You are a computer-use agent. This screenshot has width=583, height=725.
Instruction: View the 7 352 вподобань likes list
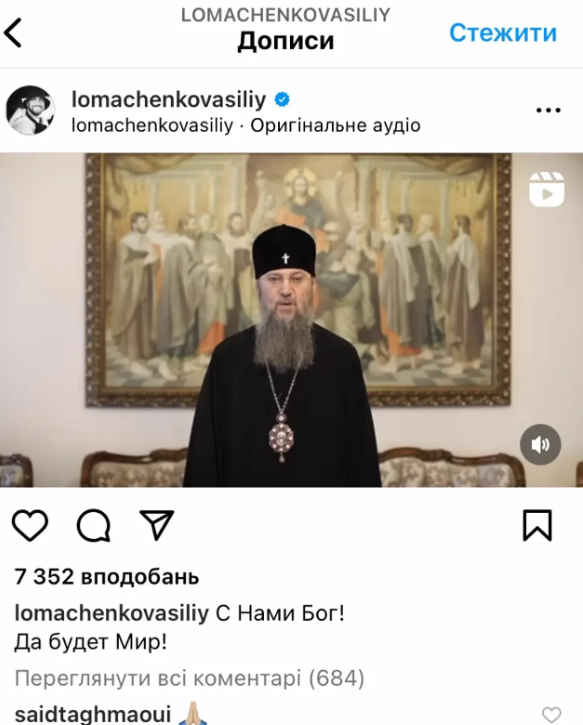(x=107, y=577)
